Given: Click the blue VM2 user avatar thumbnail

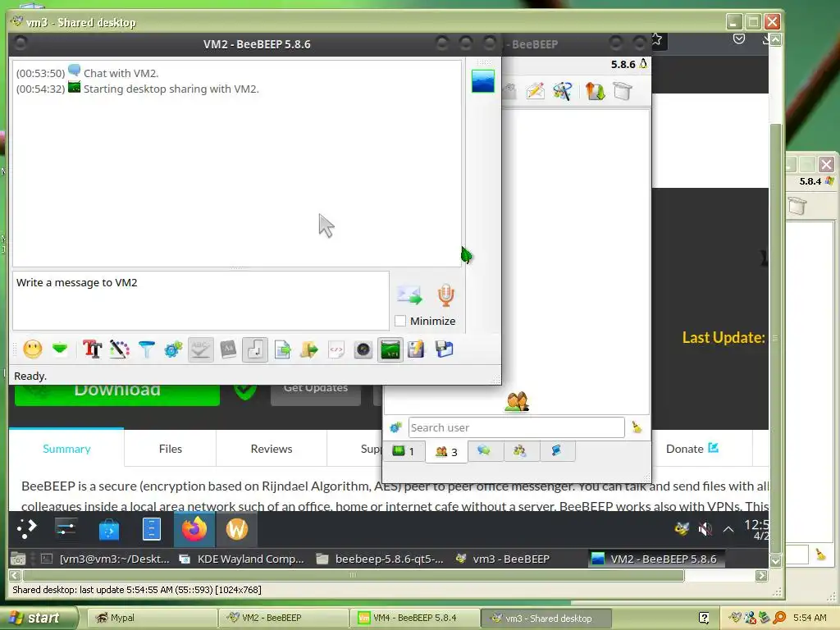Looking at the screenshot, I should 482,81.
